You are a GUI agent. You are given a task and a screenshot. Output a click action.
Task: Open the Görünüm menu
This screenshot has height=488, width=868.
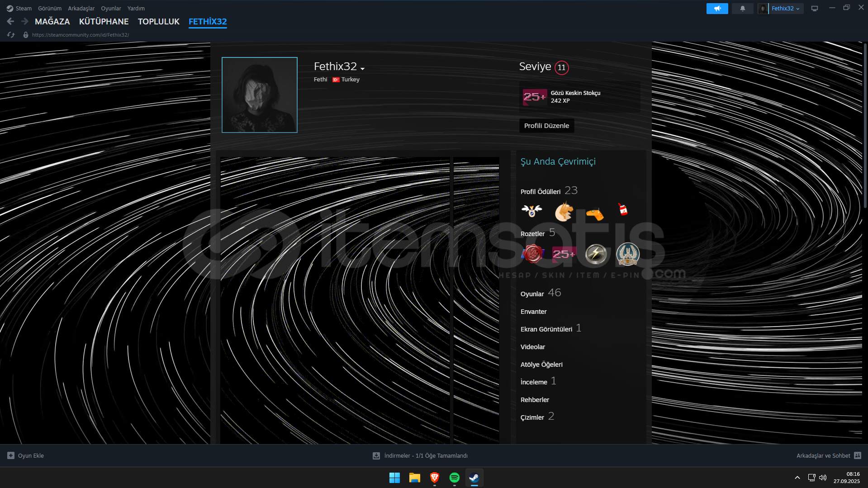pyautogui.click(x=50, y=8)
